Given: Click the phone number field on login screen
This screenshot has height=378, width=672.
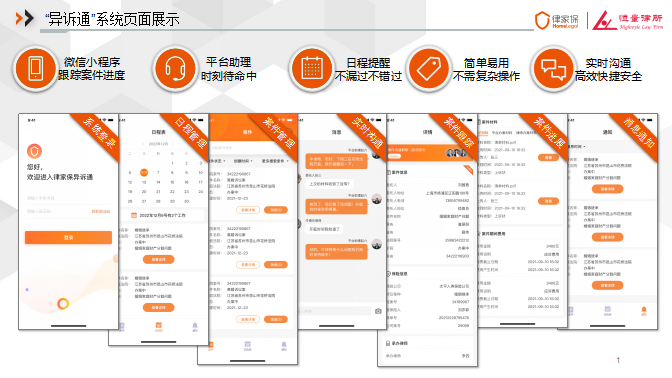Looking at the screenshot, I should tap(69, 198).
